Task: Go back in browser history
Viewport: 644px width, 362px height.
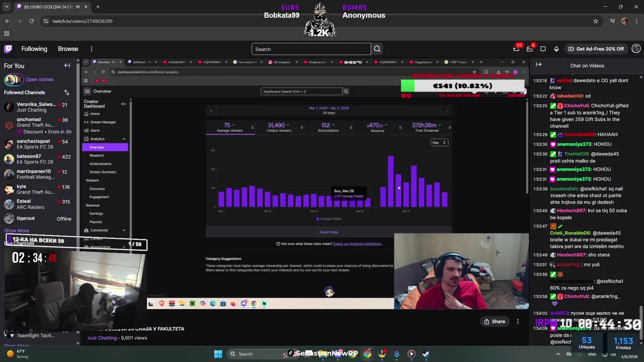Action: click(7, 21)
